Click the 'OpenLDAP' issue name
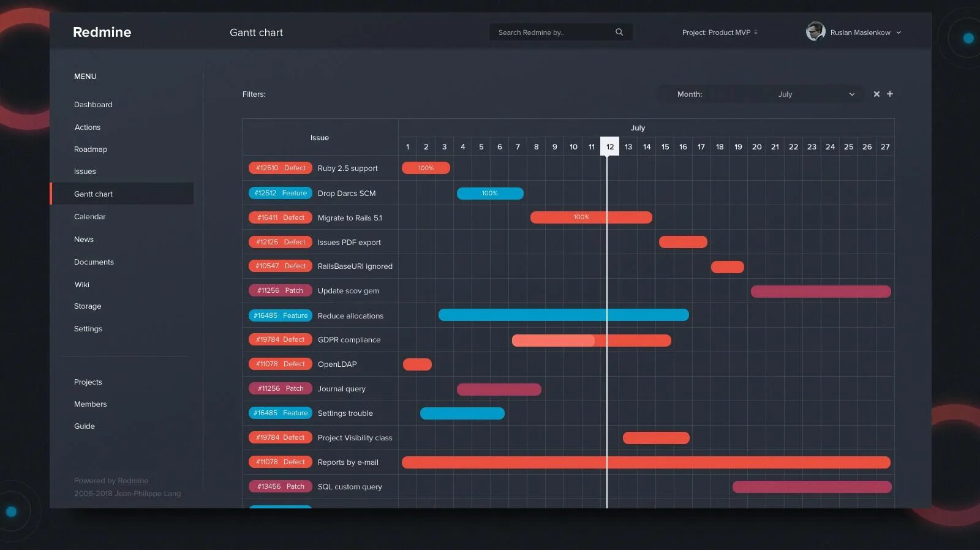Image resolution: width=980 pixels, height=550 pixels. point(337,364)
